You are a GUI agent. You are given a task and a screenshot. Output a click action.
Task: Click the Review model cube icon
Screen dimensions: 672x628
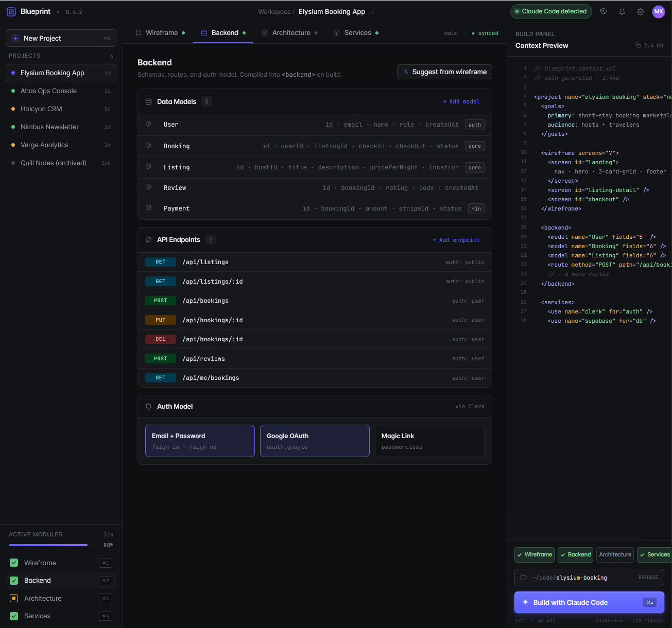pyautogui.click(x=148, y=187)
